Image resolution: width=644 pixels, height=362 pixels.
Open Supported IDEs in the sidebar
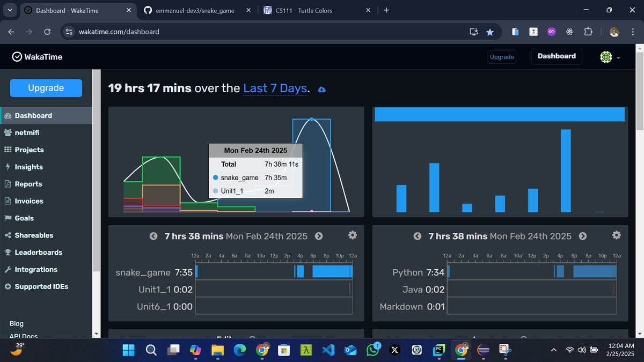[x=41, y=287]
